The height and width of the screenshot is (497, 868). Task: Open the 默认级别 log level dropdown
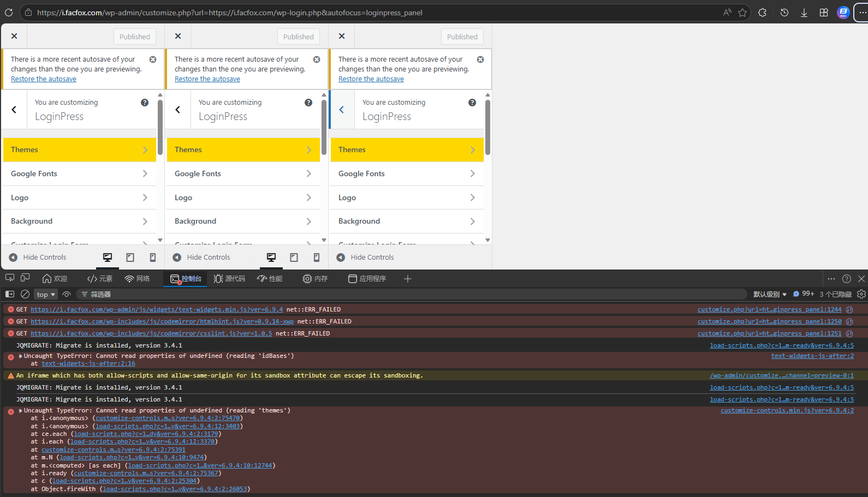click(770, 294)
